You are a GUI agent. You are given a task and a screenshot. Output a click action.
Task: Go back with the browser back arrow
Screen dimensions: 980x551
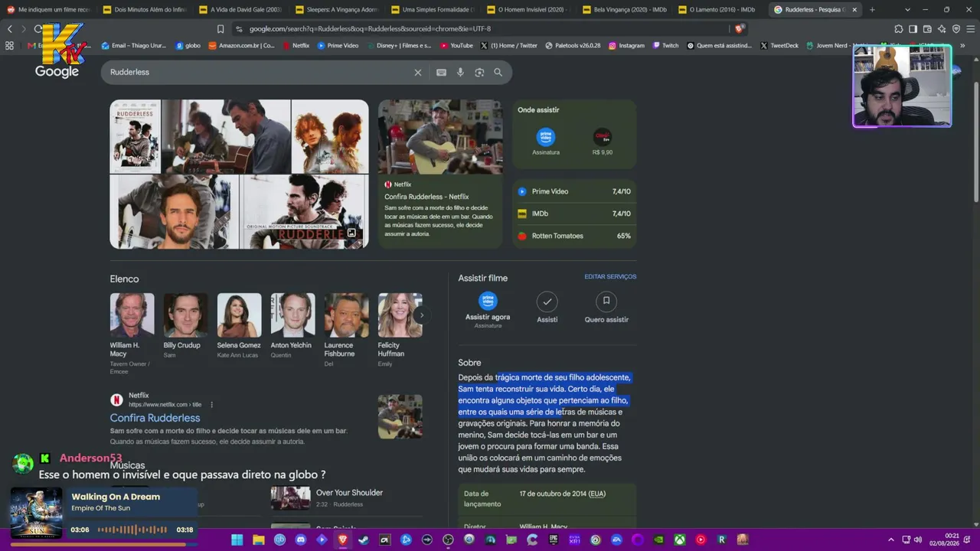click(10, 29)
